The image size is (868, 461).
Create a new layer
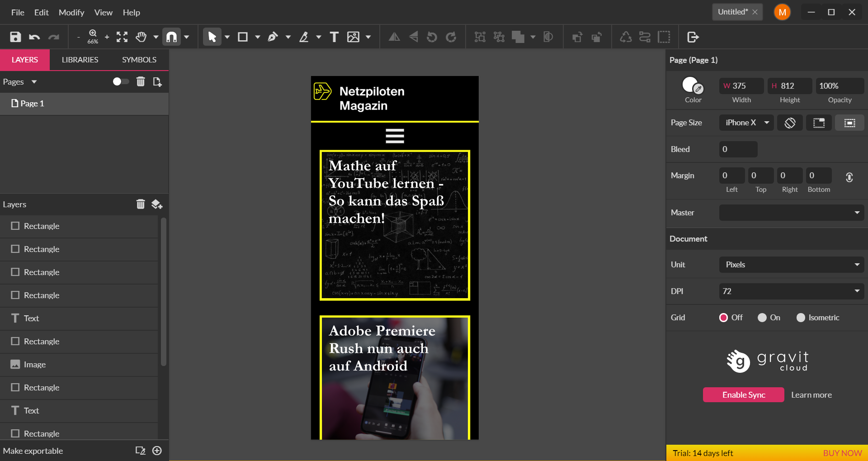(157, 204)
